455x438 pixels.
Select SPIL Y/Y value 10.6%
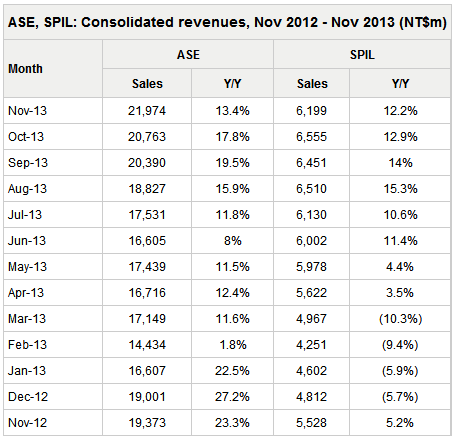[x=400, y=214]
